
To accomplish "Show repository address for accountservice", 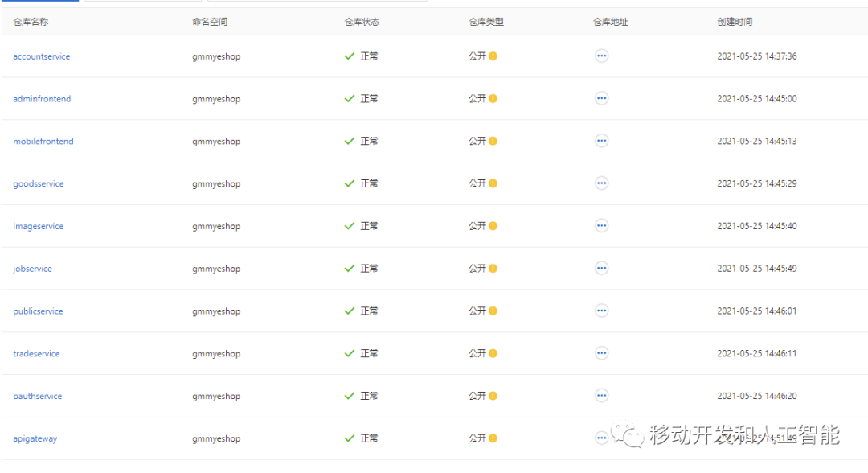I will tap(601, 56).
